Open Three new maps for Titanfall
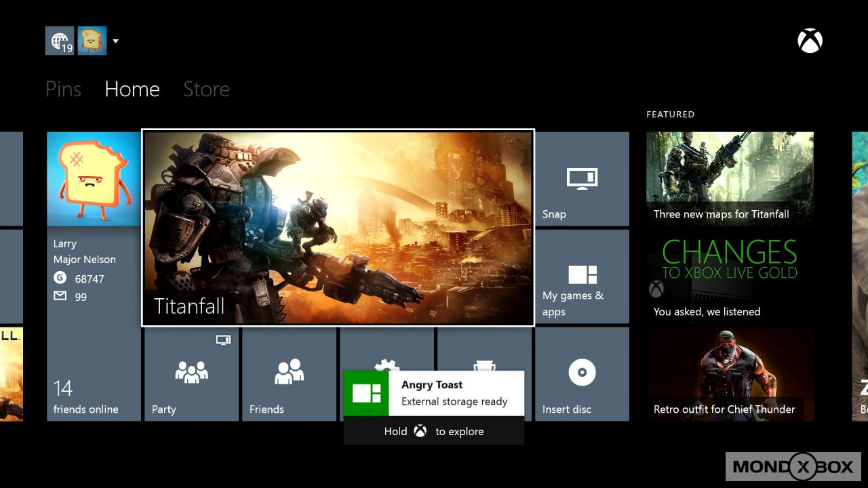 pos(730,178)
